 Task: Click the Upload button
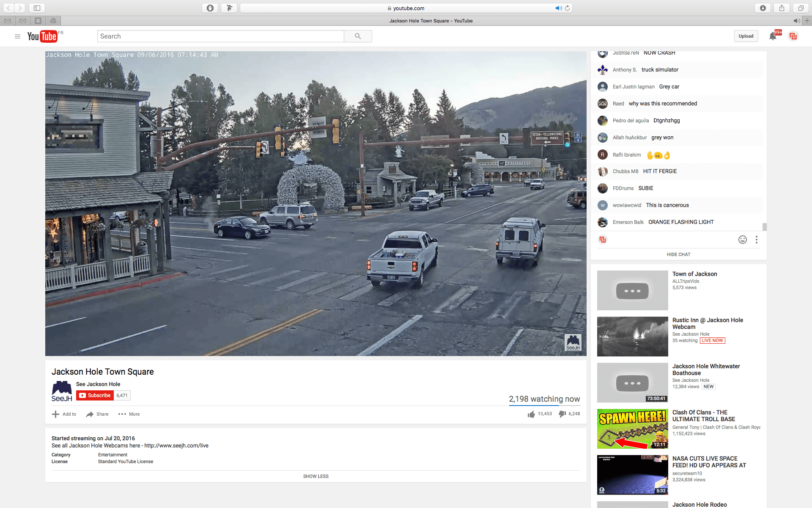746,36
